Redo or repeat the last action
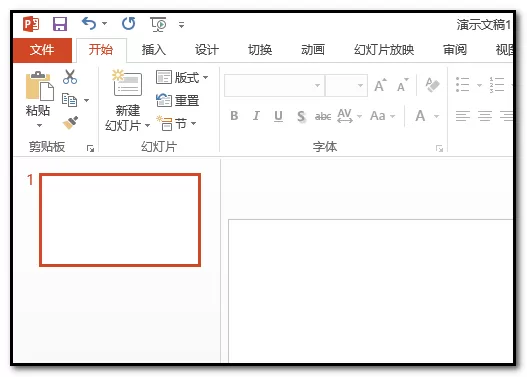Image resolution: width=527 pixels, height=377 pixels. 128,24
